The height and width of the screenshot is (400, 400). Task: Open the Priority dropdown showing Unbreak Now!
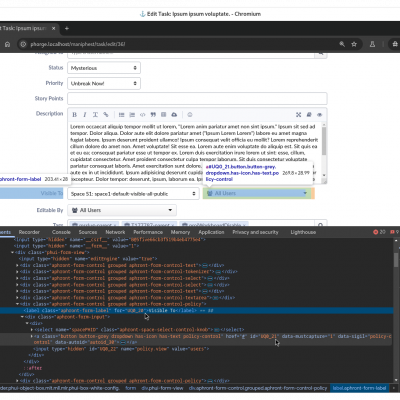(104, 83)
